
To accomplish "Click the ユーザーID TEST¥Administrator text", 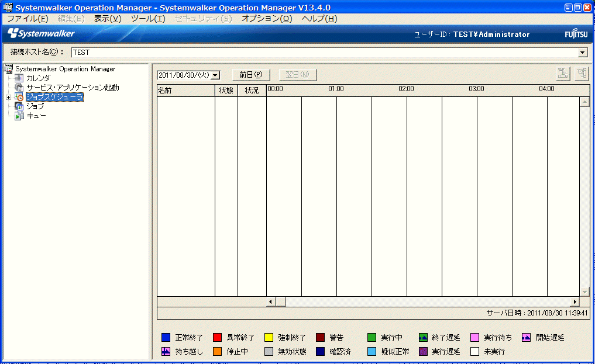I will [x=472, y=34].
